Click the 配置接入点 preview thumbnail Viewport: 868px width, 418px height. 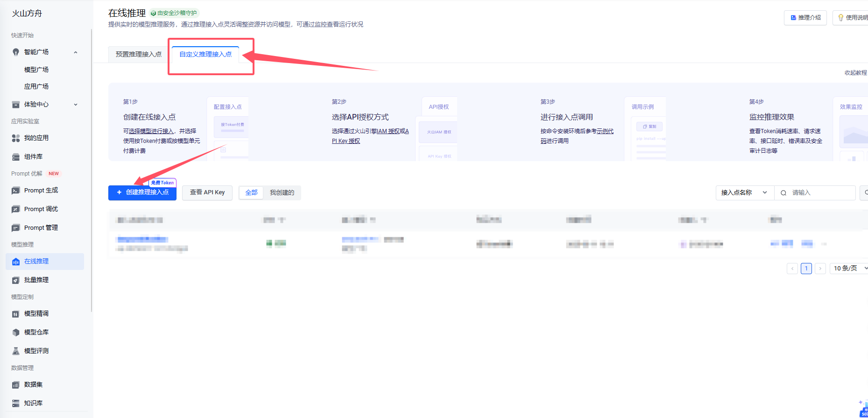[x=228, y=129]
